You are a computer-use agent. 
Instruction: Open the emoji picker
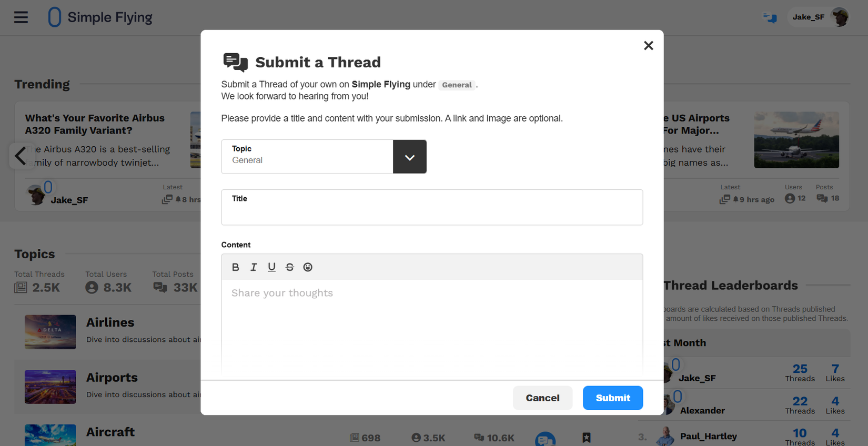pyautogui.click(x=308, y=267)
